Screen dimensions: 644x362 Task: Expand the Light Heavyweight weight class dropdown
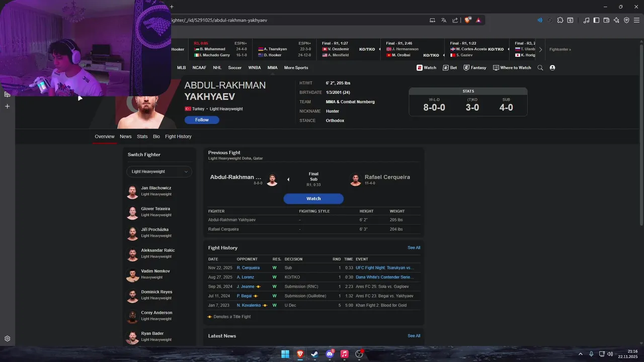tap(159, 171)
